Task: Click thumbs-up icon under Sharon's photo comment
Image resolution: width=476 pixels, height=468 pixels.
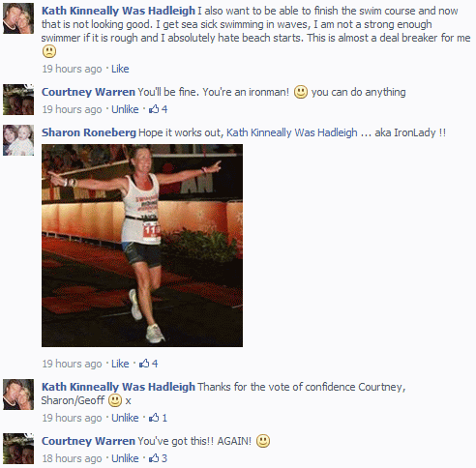Action: coord(144,364)
